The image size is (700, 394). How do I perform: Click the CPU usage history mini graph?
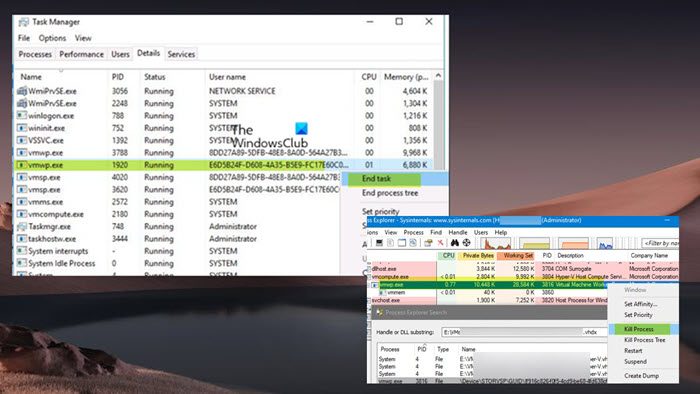click(496, 243)
